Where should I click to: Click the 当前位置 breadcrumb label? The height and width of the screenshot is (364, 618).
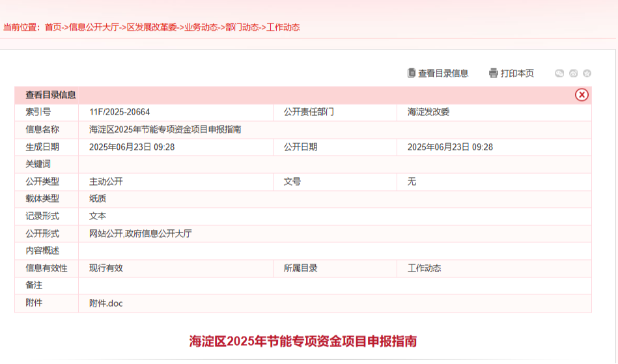pyautogui.click(x=22, y=27)
